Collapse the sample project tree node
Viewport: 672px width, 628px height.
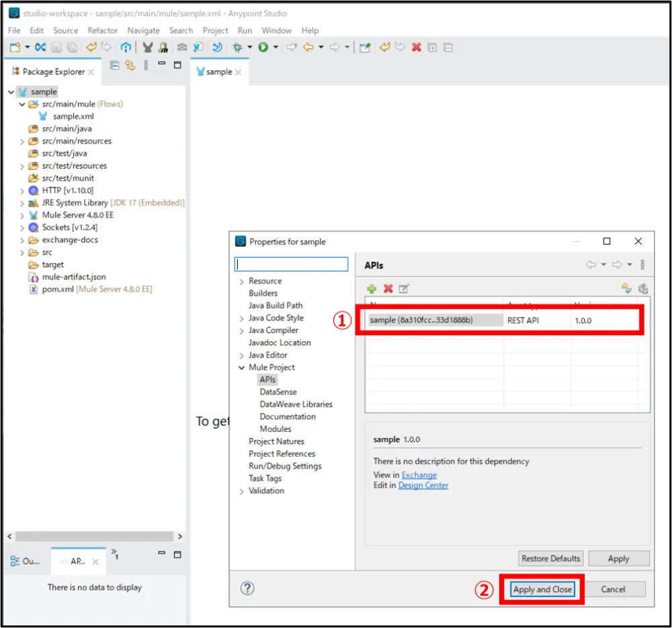tap(11, 91)
